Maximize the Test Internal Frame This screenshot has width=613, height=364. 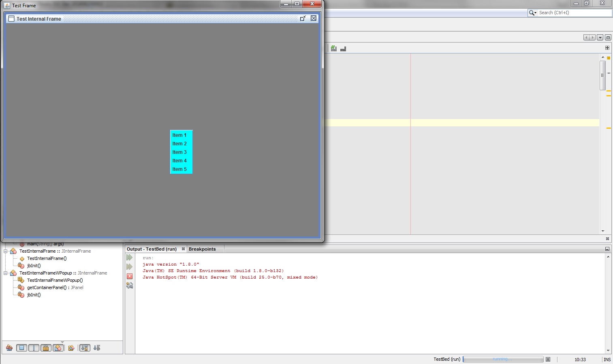click(x=303, y=19)
